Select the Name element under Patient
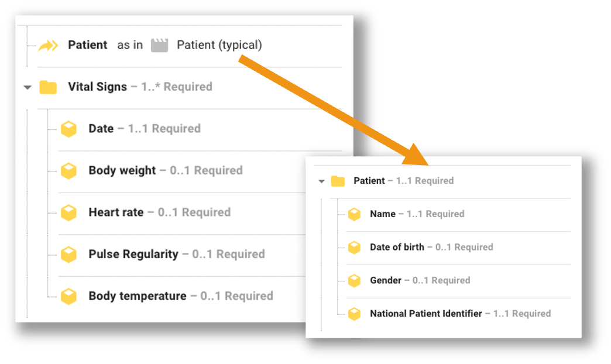The height and width of the screenshot is (364, 611). click(383, 214)
